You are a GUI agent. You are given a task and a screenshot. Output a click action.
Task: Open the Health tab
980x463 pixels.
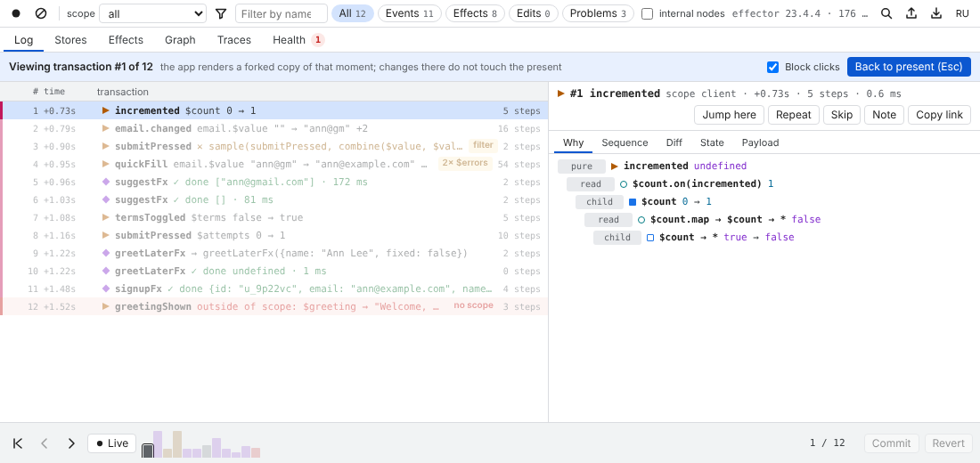[298, 40]
